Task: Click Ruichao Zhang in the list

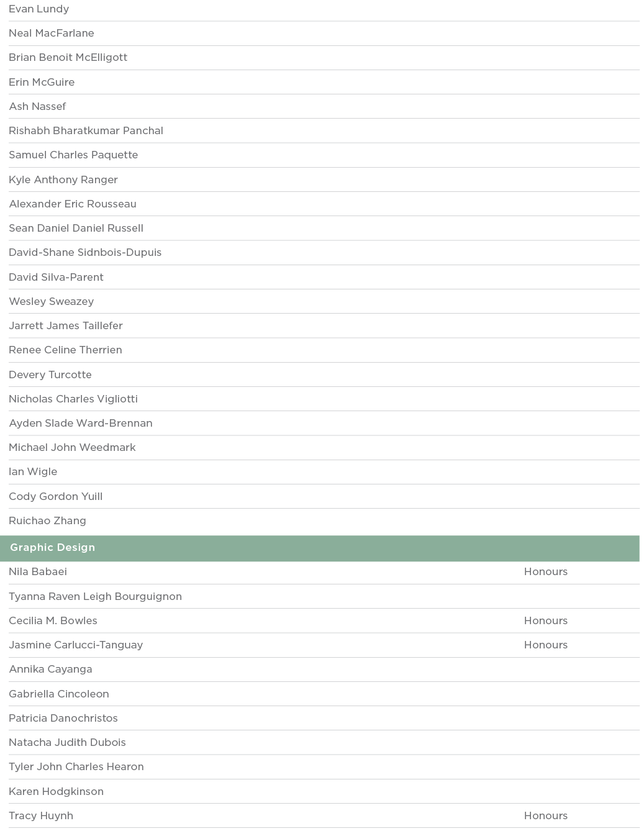Action: click(x=47, y=521)
